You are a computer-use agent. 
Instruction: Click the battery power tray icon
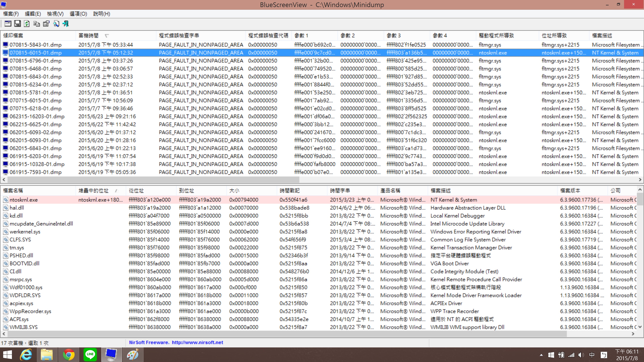[x=561, y=355]
